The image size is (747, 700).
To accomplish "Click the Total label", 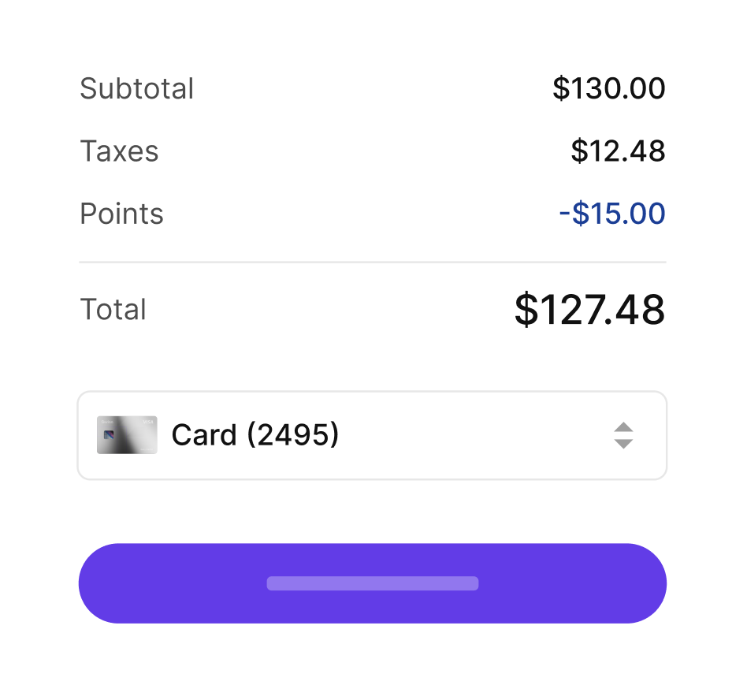I will click(113, 309).
